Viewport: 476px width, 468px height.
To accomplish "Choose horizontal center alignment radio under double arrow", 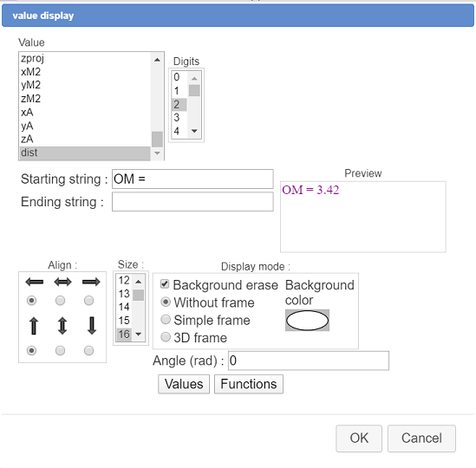I will pos(60,301).
